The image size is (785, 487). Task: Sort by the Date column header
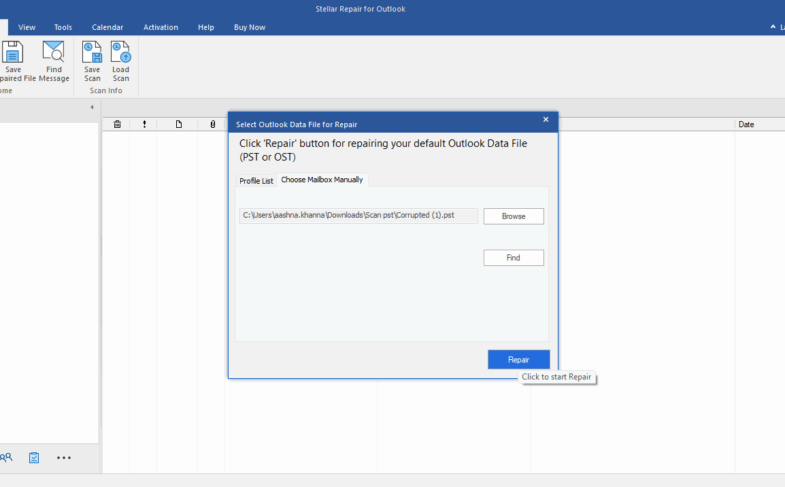746,124
